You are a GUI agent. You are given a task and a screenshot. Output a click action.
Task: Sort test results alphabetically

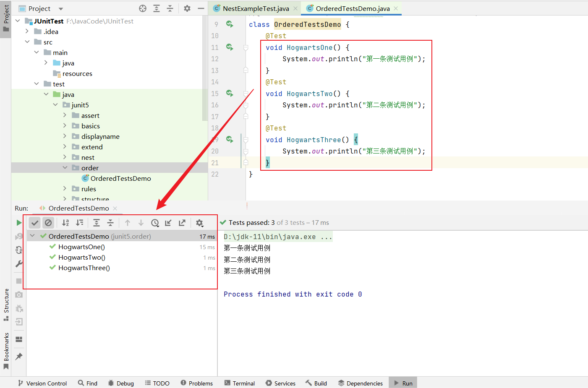pyautogui.click(x=65, y=223)
